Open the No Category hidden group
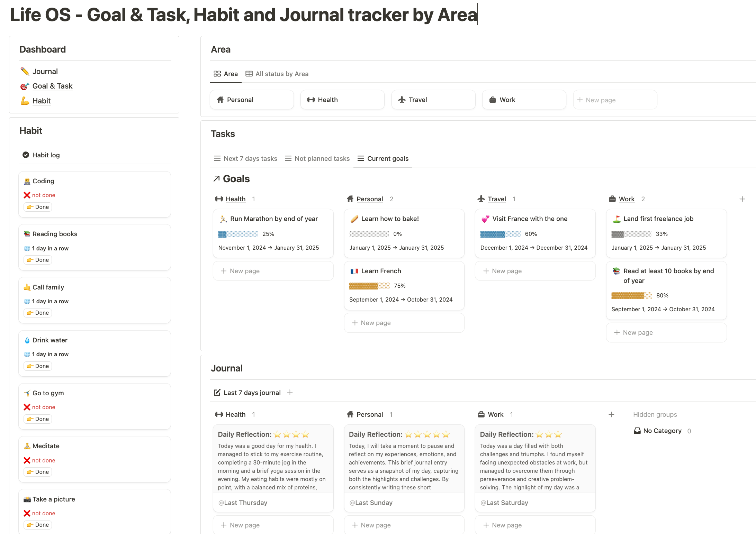This screenshot has height=534, width=756. pos(663,431)
